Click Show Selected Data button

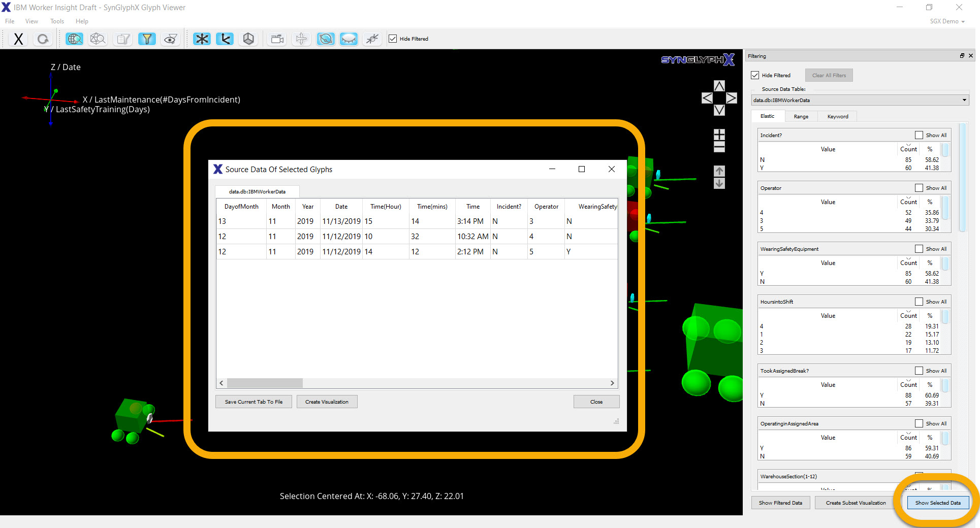(x=938, y=503)
